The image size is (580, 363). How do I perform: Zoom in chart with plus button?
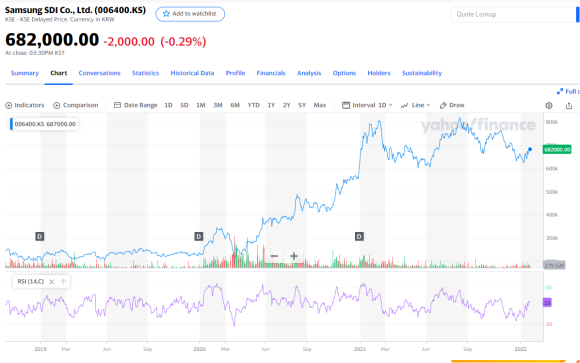pos(294,256)
